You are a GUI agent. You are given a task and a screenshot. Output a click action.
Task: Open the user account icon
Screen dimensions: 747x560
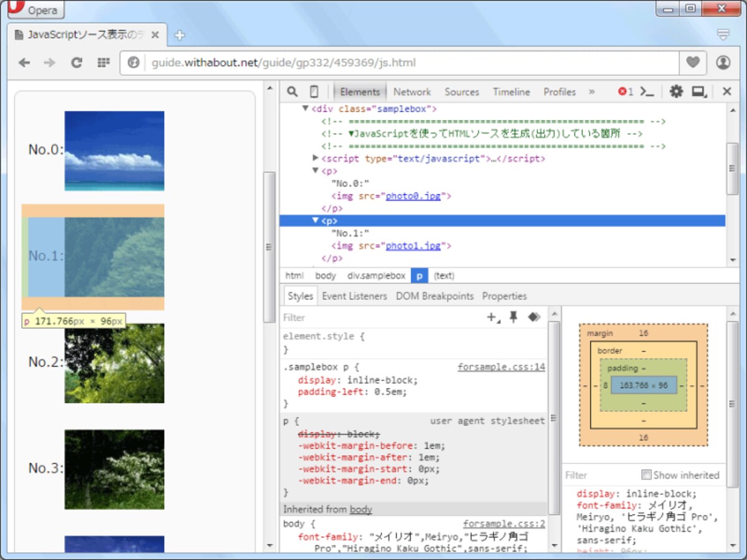click(x=723, y=62)
